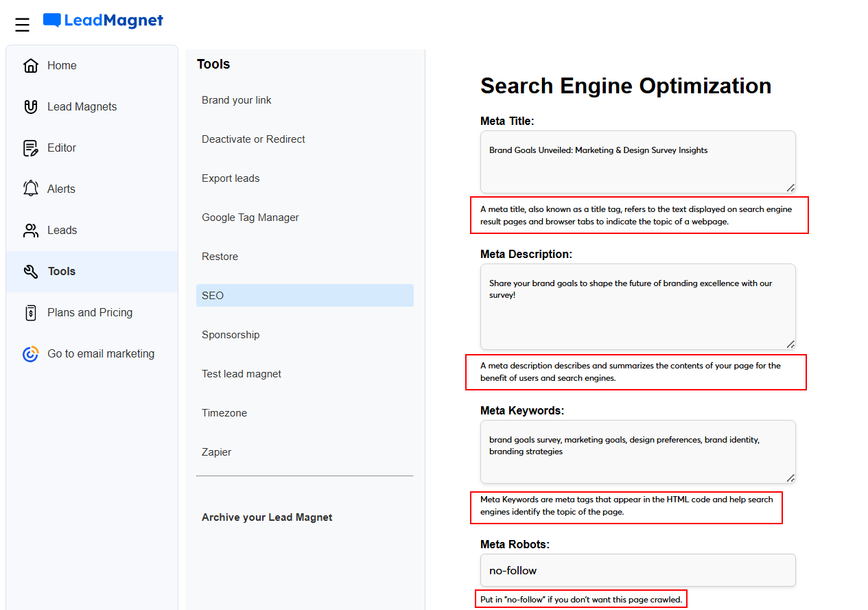Select Test lead magnet
This screenshot has height=610, width=868.
(x=242, y=373)
